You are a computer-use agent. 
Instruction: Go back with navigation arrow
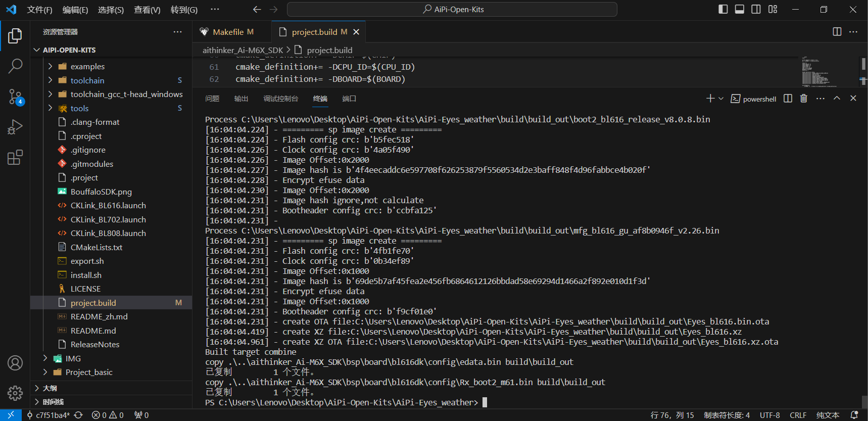pyautogui.click(x=257, y=10)
